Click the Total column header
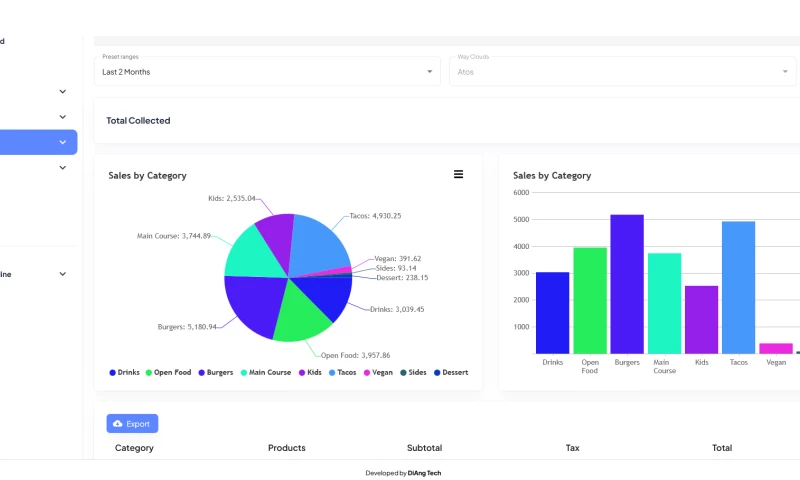Viewport: 800px width, 480px height. pos(721,448)
